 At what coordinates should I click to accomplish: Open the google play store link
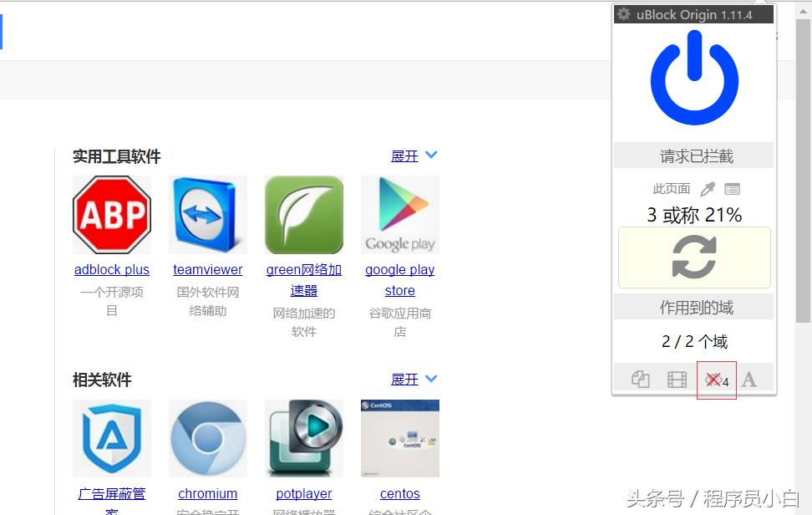tap(400, 280)
